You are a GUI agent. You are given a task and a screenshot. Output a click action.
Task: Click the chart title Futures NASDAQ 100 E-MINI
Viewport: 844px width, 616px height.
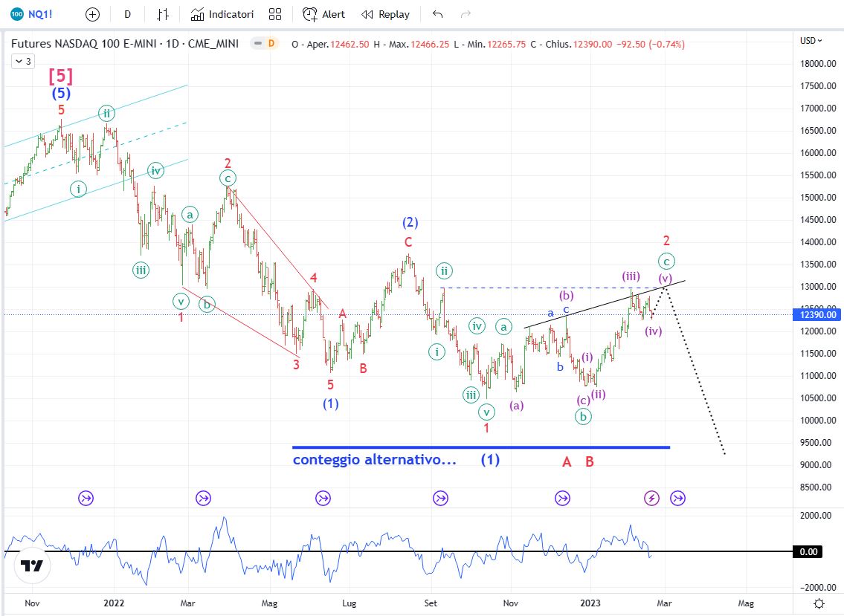(x=125, y=44)
